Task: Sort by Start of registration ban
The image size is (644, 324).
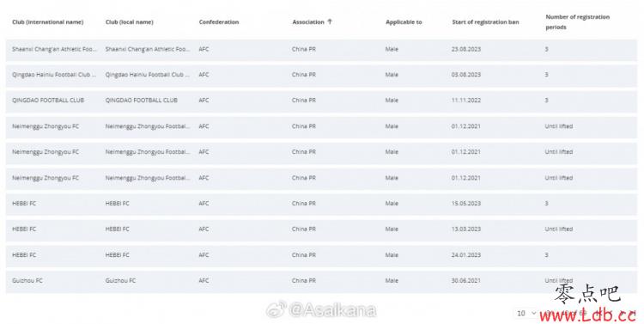Action: coord(485,21)
